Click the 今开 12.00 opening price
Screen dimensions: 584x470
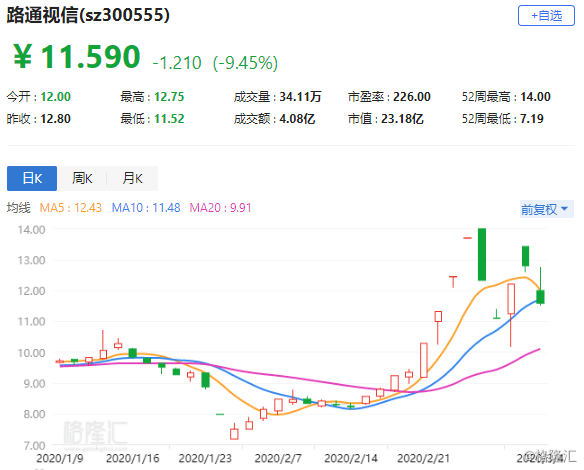click(38, 97)
